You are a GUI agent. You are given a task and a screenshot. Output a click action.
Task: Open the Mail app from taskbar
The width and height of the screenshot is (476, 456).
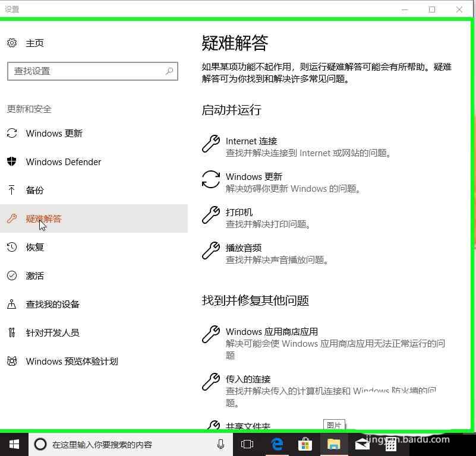coord(362,445)
